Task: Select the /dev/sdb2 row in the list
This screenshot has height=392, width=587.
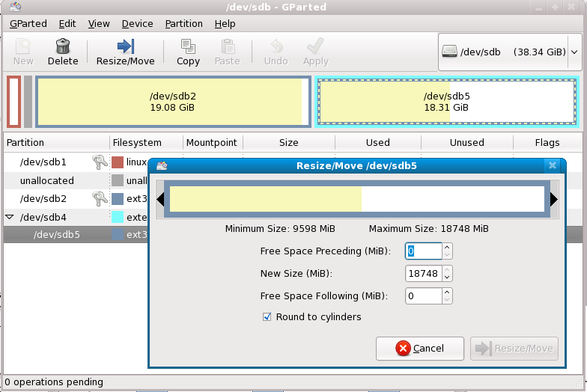Action: (76, 199)
